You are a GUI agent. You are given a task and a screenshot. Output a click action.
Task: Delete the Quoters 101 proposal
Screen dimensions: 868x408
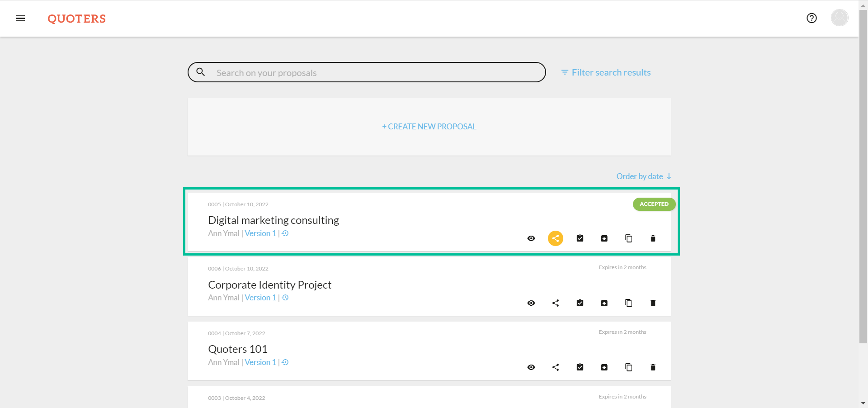[653, 367]
